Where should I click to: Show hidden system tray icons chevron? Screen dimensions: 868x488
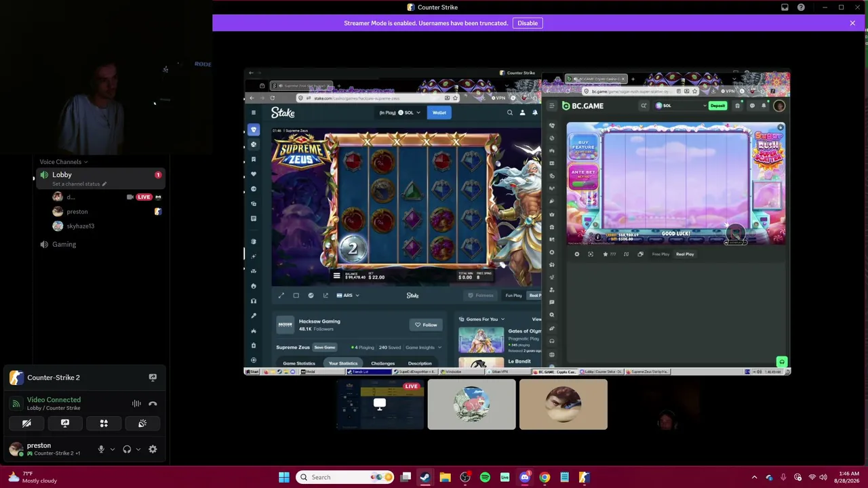pyautogui.click(x=754, y=477)
